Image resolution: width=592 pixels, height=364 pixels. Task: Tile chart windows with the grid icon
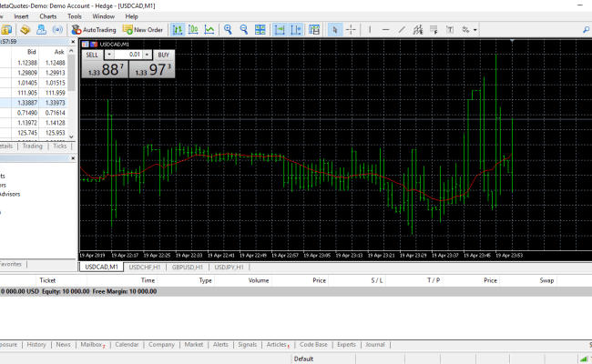(260, 29)
